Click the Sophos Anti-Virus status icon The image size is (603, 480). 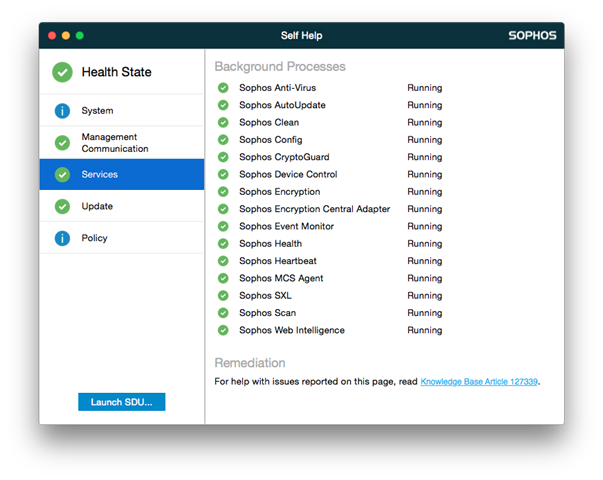point(223,88)
